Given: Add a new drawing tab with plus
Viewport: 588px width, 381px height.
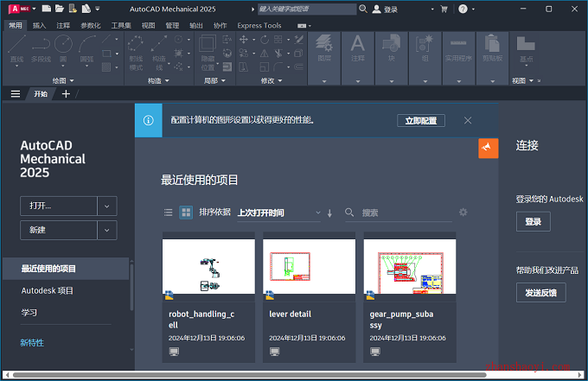Looking at the screenshot, I should pos(66,93).
